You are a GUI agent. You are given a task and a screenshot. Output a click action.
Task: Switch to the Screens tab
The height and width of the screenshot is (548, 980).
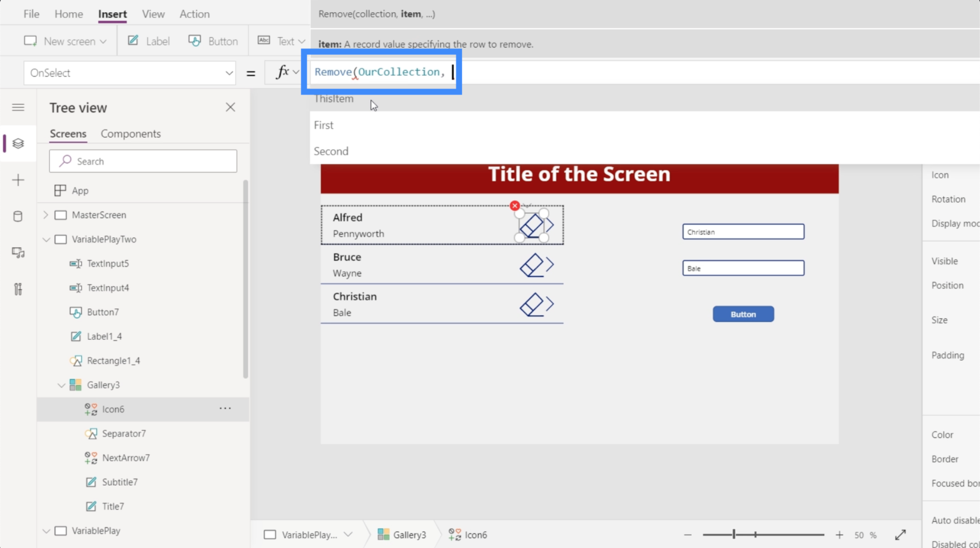coord(68,134)
